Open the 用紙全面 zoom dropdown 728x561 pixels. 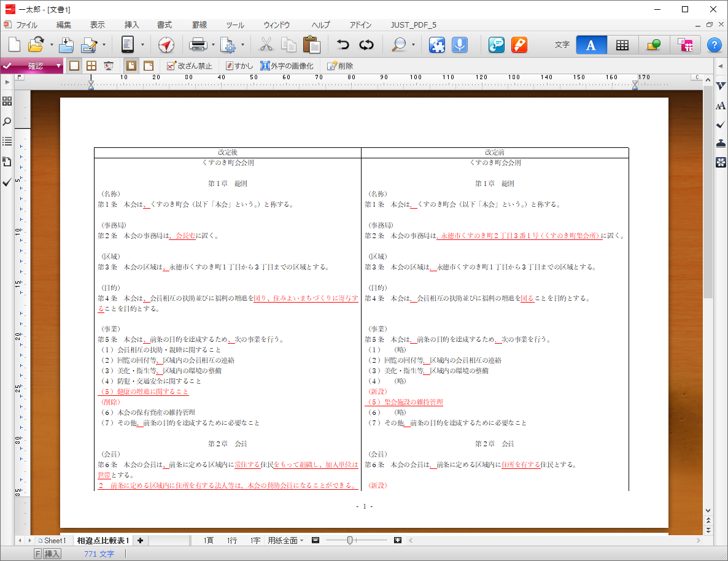coord(285,540)
